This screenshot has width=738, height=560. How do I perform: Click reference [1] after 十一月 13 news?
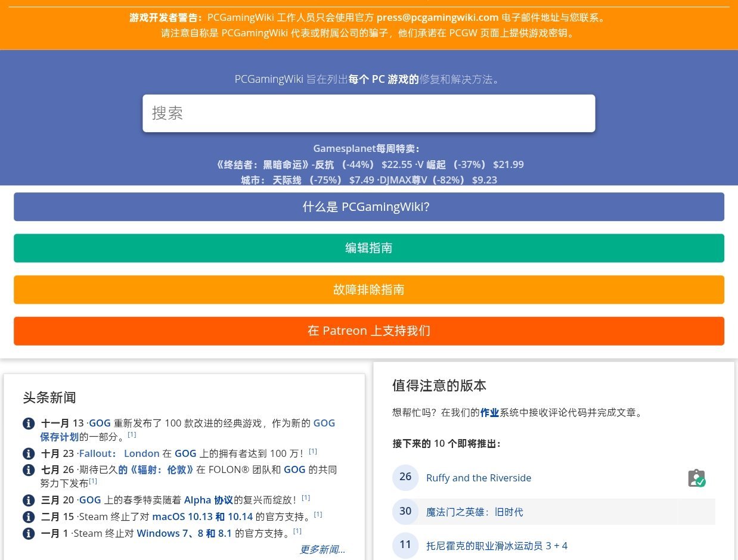coord(132,434)
